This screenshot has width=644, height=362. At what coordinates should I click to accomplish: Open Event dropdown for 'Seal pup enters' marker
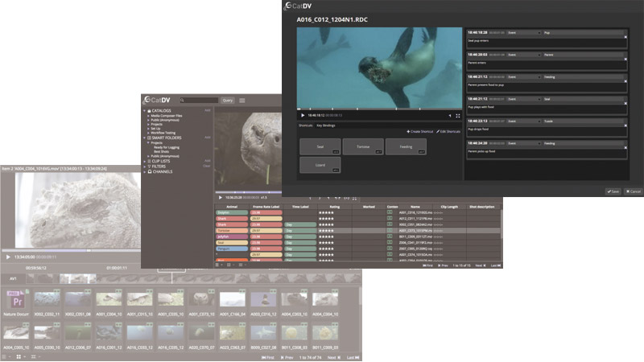tap(524, 32)
